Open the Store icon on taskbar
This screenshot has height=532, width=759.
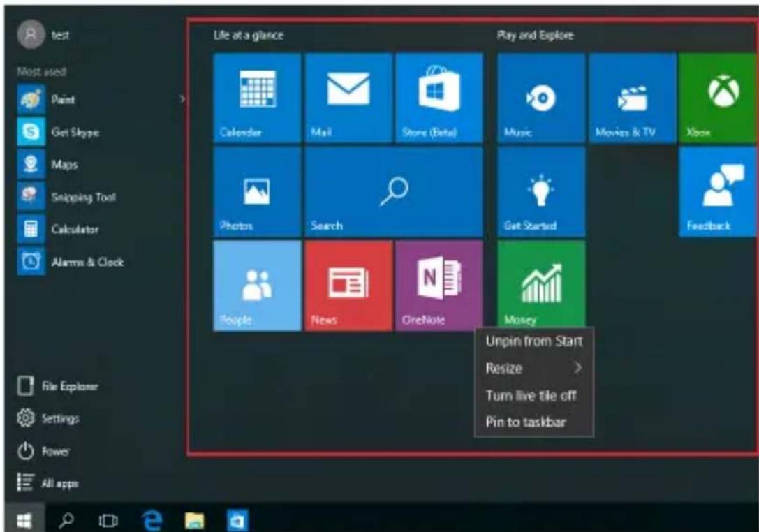tap(237, 521)
